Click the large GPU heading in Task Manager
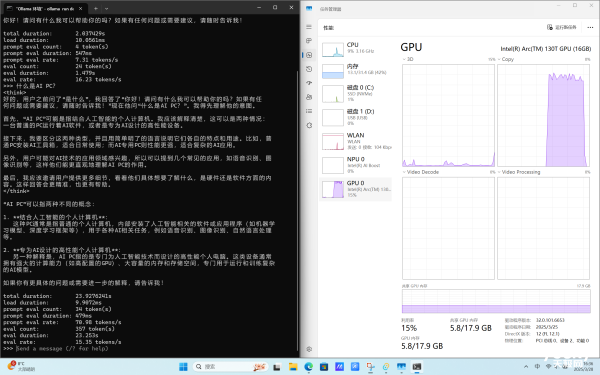This screenshot has width=600, height=375. click(x=411, y=47)
